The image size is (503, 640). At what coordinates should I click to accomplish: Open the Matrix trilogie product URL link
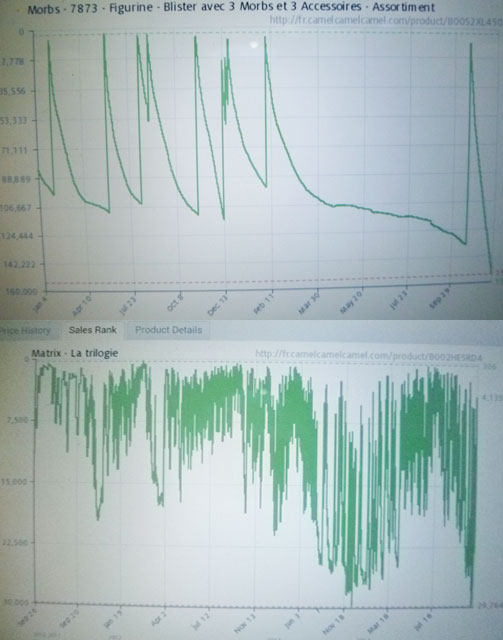tap(368, 355)
